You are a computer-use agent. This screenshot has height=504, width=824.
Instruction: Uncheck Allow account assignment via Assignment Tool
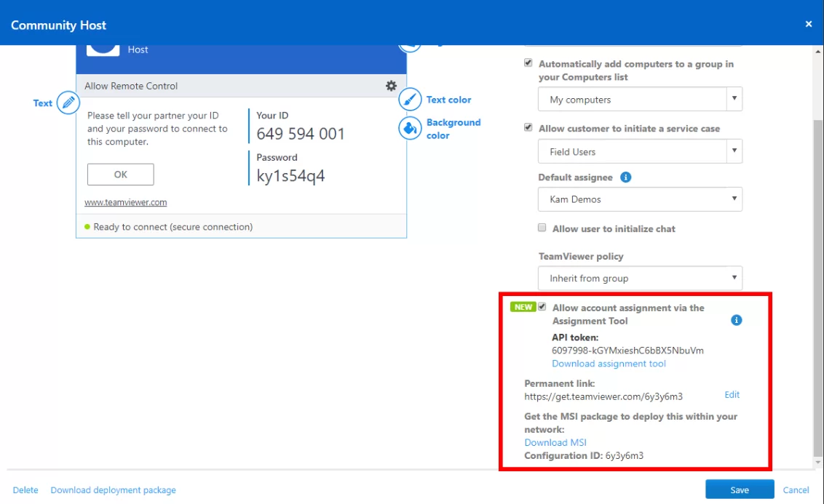coord(542,307)
